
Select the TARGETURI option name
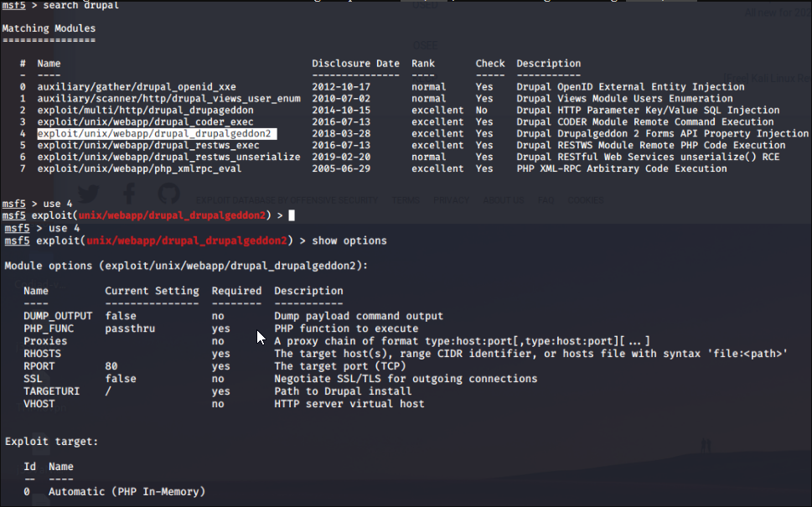click(x=51, y=391)
